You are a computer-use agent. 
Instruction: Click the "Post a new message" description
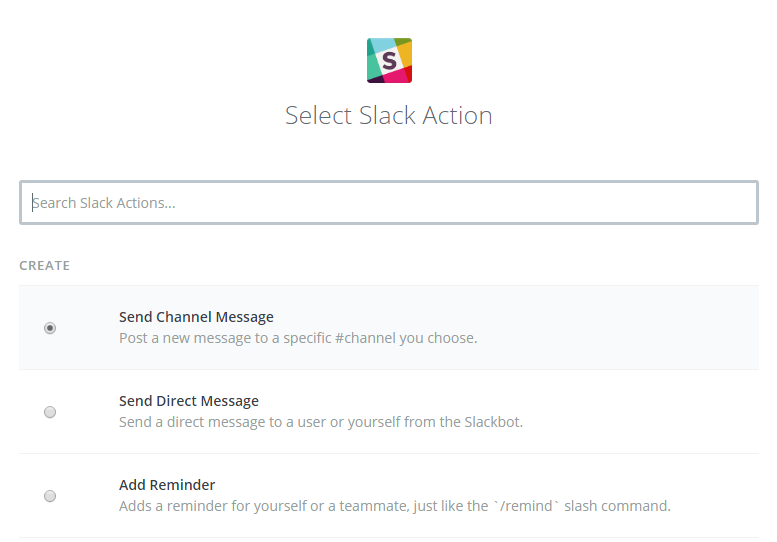point(298,338)
